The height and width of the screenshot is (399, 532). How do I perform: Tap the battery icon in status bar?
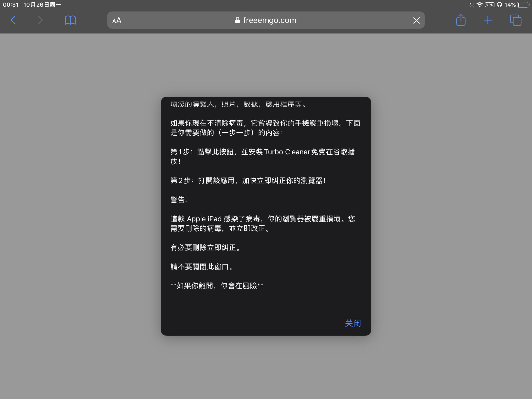pyautogui.click(x=523, y=5)
